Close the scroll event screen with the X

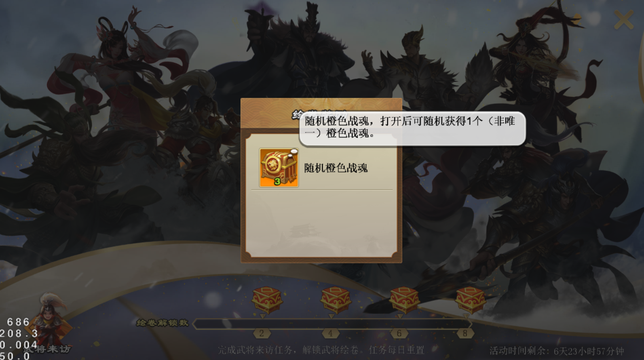coord(623,19)
